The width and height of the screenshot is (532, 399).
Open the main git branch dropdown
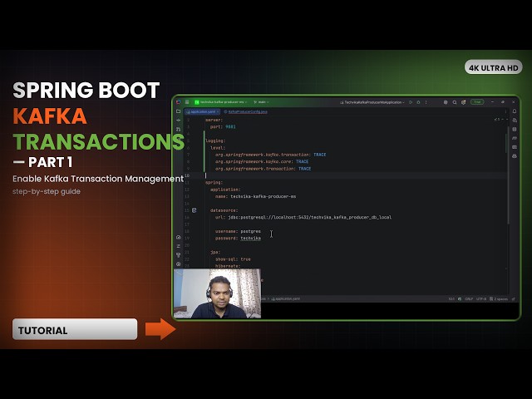pyautogui.click(x=261, y=102)
